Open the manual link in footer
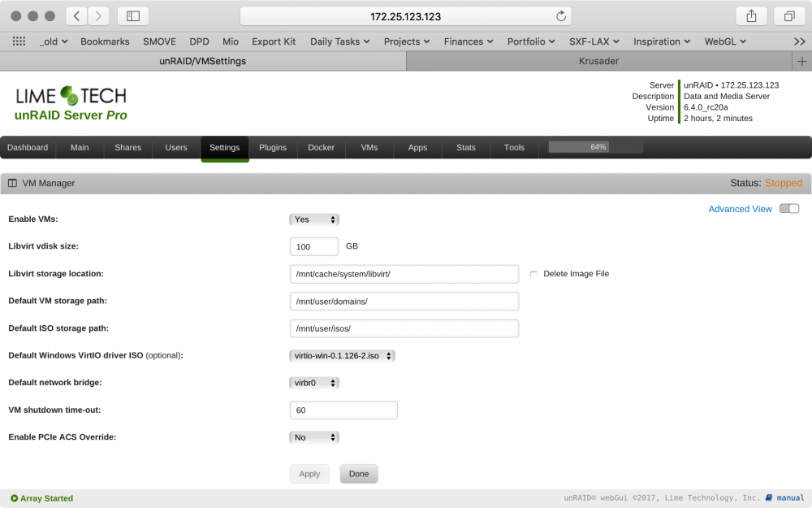 pos(790,497)
